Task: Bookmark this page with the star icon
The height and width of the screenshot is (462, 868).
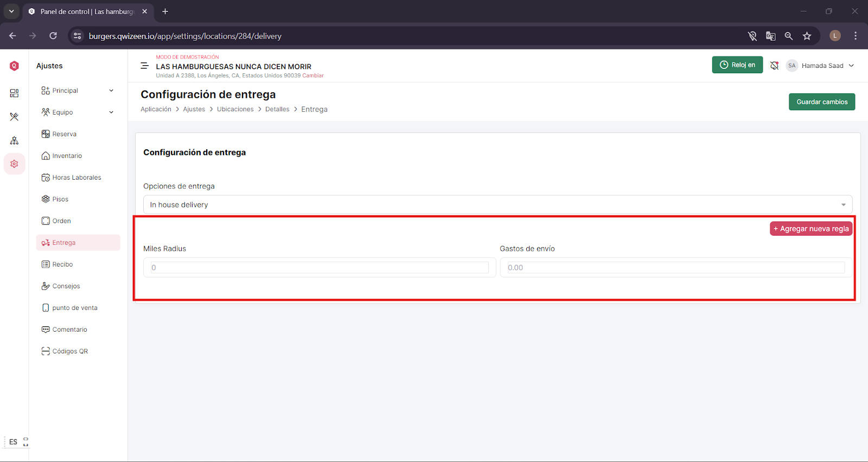Action: (x=807, y=36)
